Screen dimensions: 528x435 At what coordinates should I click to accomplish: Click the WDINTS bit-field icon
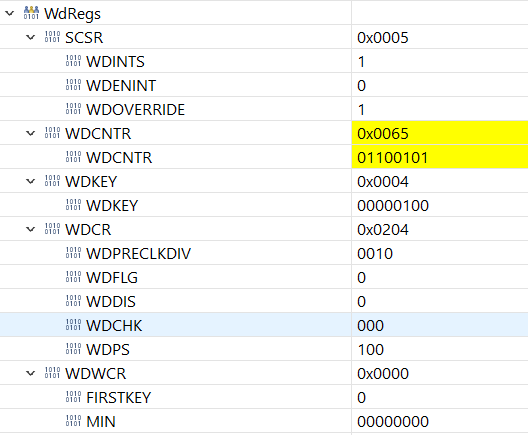point(73,61)
